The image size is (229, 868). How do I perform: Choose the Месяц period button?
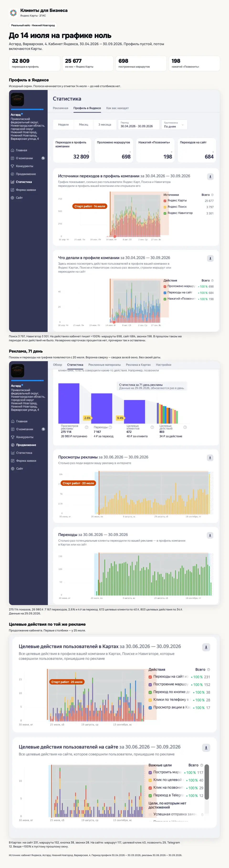click(x=84, y=125)
